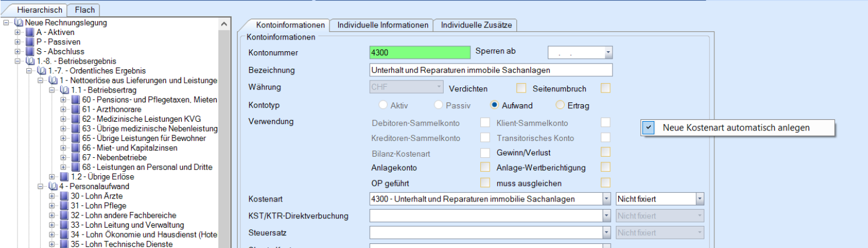Image resolution: width=868 pixels, height=248 pixels.
Task: Click the folder icon of A - Aktiven
Action: [30, 32]
